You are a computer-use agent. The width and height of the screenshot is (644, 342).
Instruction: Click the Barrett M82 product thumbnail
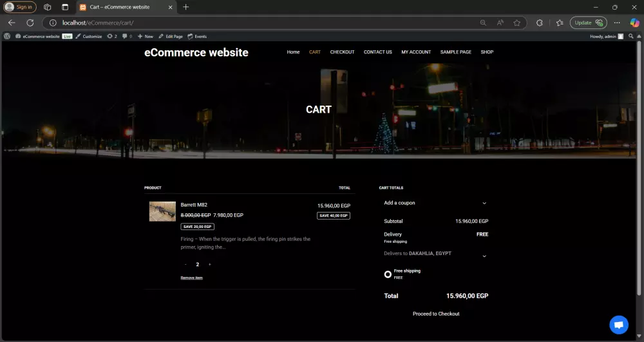162,211
